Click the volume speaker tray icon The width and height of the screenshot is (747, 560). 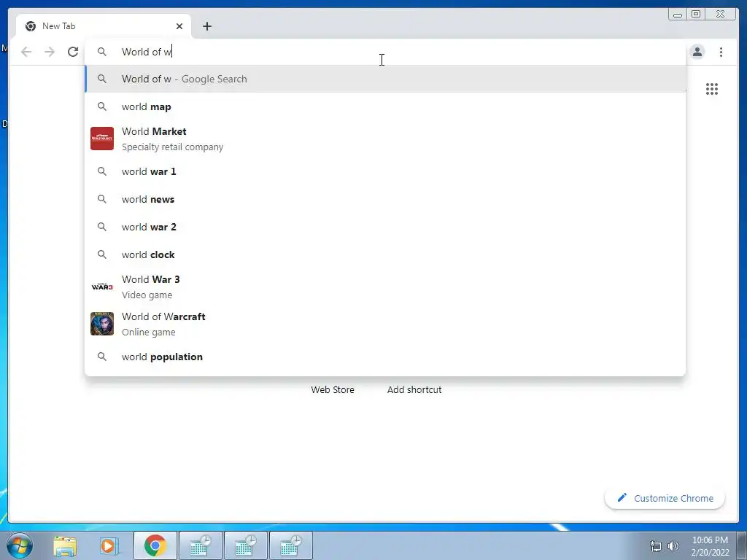tap(673, 546)
